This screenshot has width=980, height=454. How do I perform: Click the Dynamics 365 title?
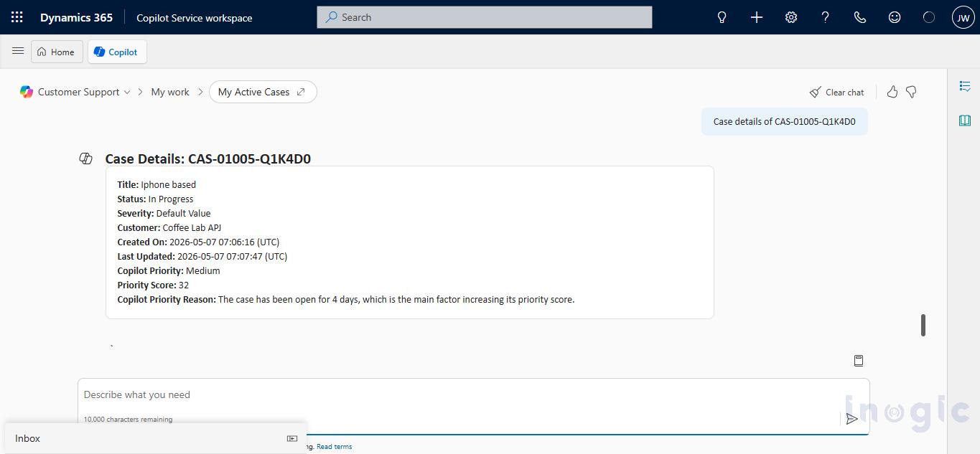tap(76, 17)
